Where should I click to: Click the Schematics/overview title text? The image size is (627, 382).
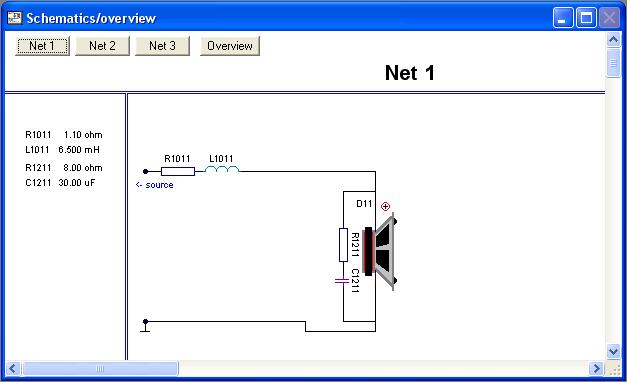pyautogui.click(x=91, y=18)
